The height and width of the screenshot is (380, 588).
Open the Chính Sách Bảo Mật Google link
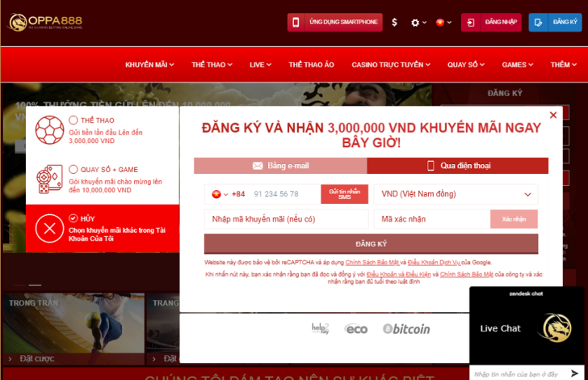pyautogui.click(x=372, y=263)
